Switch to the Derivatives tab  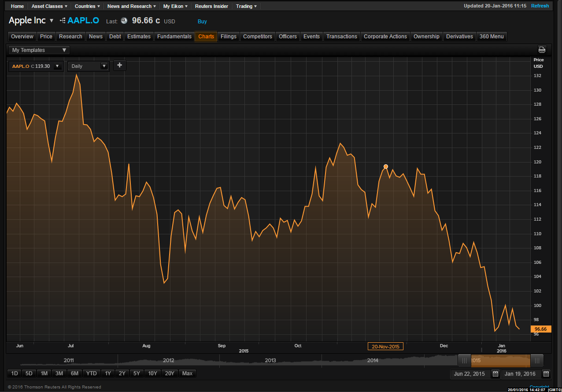pyautogui.click(x=459, y=37)
